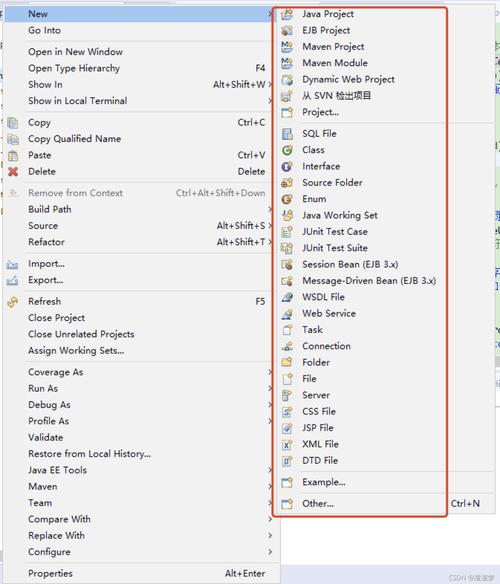Click the Refresh arrows icon

13,302
